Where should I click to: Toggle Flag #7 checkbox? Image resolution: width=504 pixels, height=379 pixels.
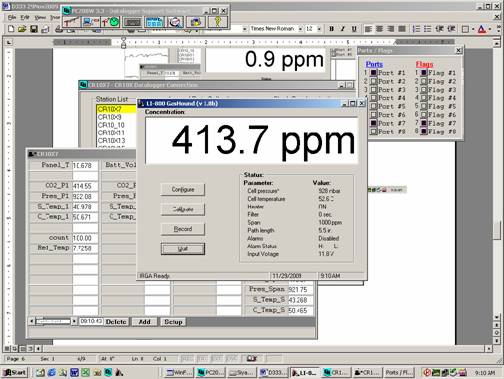pos(424,123)
